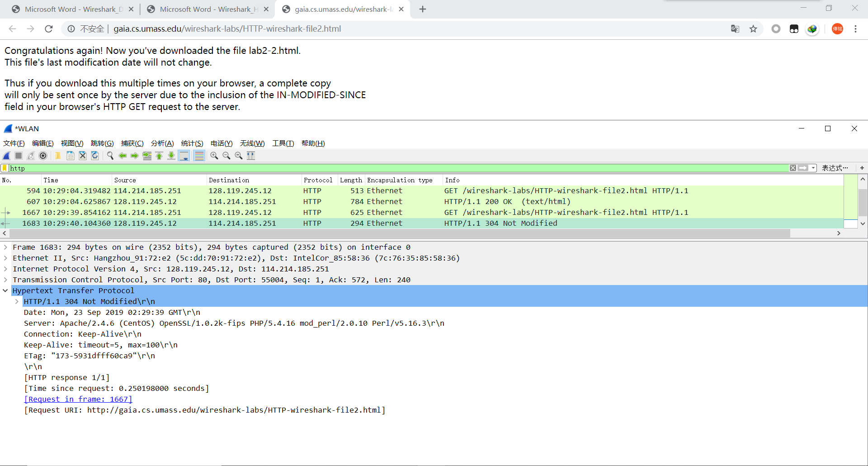Sort by the Info column header
868x466 pixels.
[642, 180]
